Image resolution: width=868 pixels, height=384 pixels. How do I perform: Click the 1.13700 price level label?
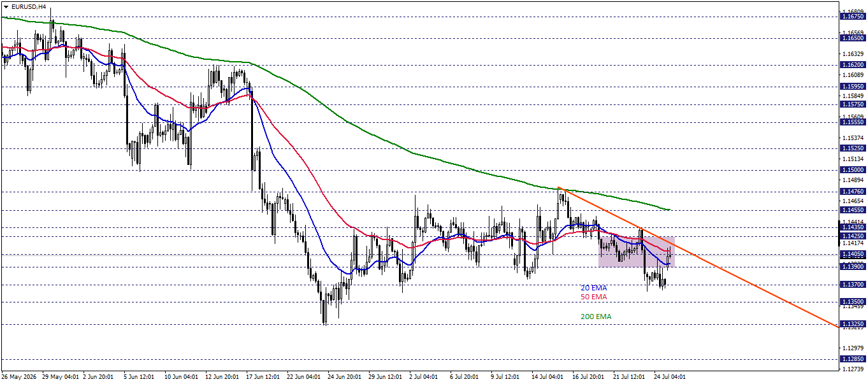coord(853,285)
